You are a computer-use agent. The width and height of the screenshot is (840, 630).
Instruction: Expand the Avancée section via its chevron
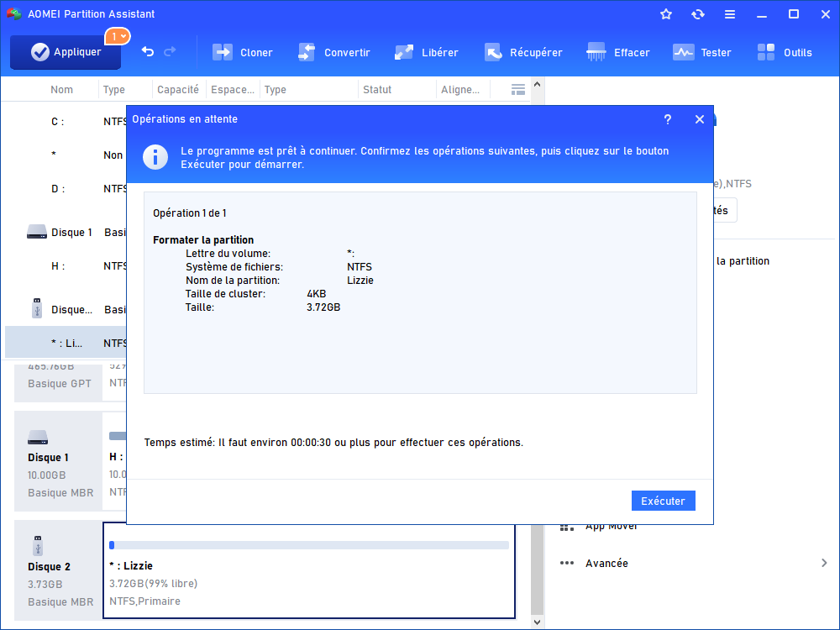pos(822,563)
